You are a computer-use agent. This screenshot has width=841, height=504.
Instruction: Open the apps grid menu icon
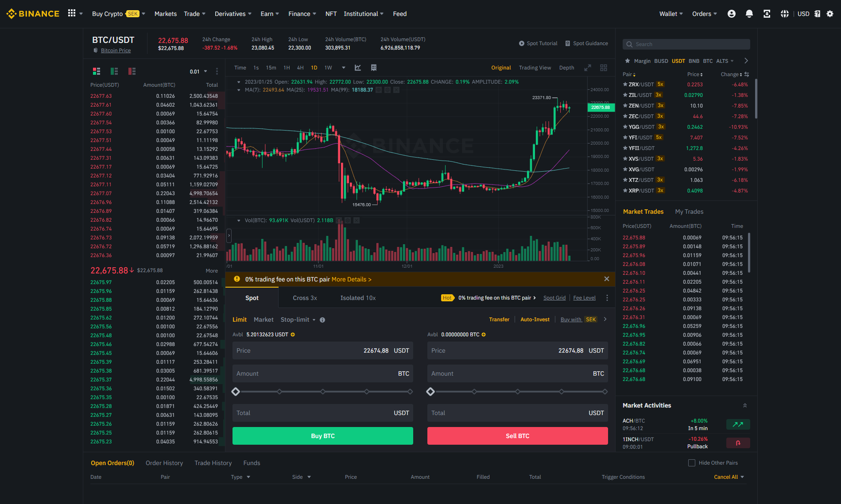[72, 13]
